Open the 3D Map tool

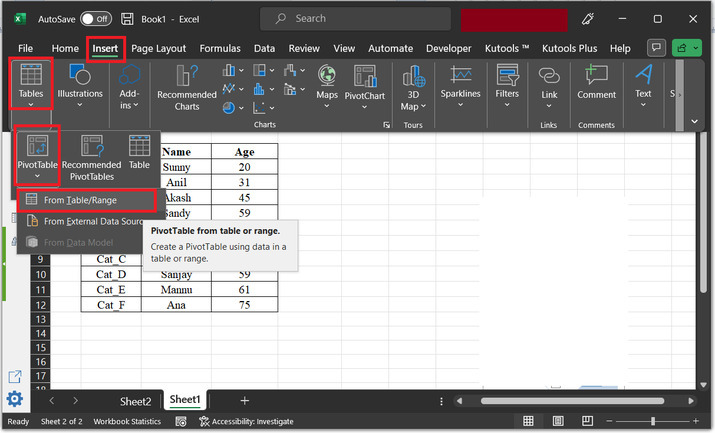click(x=411, y=87)
